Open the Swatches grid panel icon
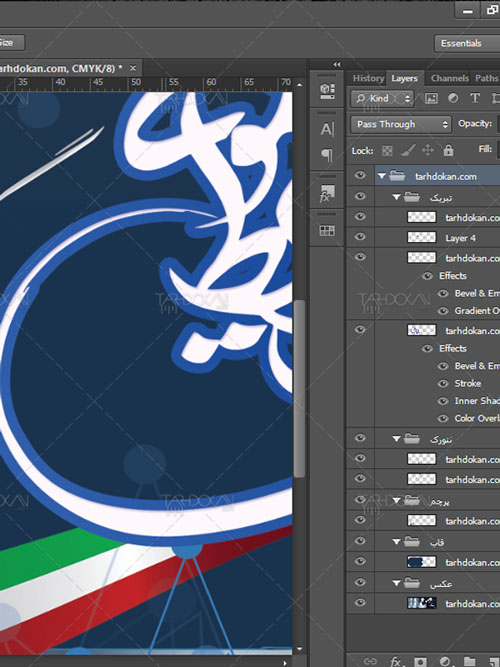This screenshot has width=500, height=667. [327, 231]
